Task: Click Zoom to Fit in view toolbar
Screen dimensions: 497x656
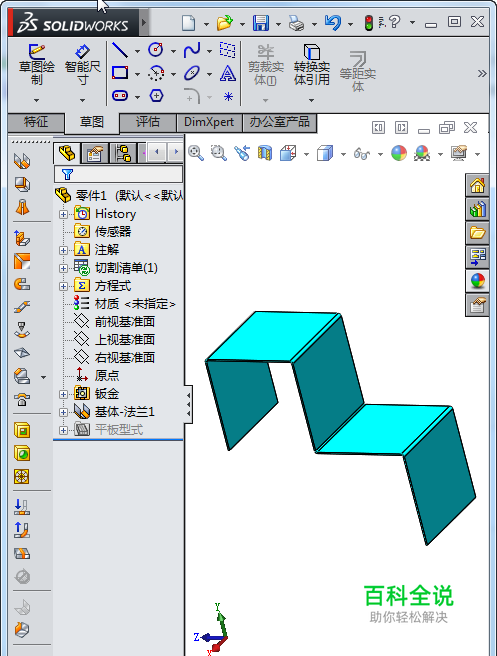Action: (196, 153)
